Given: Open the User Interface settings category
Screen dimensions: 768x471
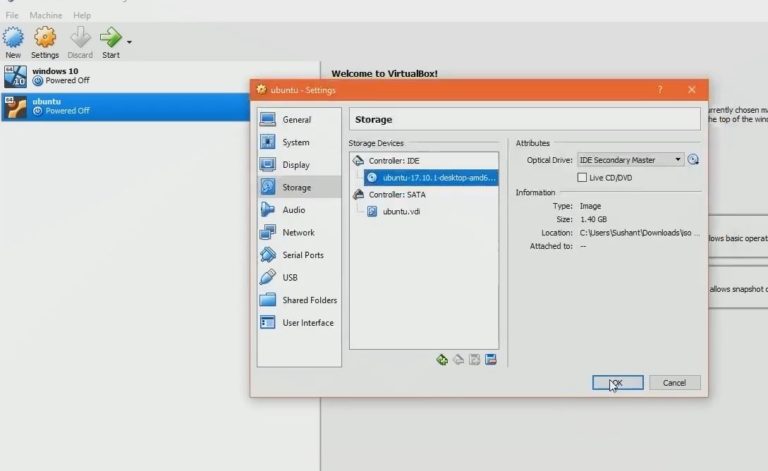Looking at the screenshot, I should pos(299,322).
